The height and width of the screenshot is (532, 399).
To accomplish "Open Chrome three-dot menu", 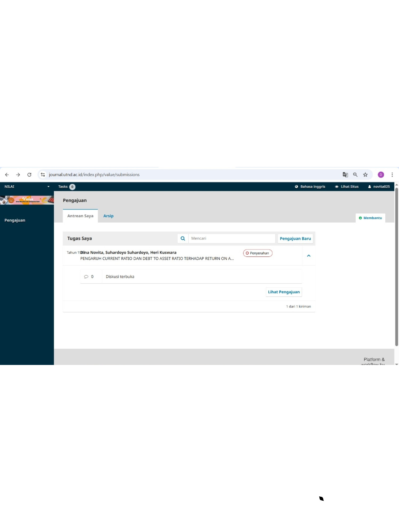I will click(x=392, y=175).
